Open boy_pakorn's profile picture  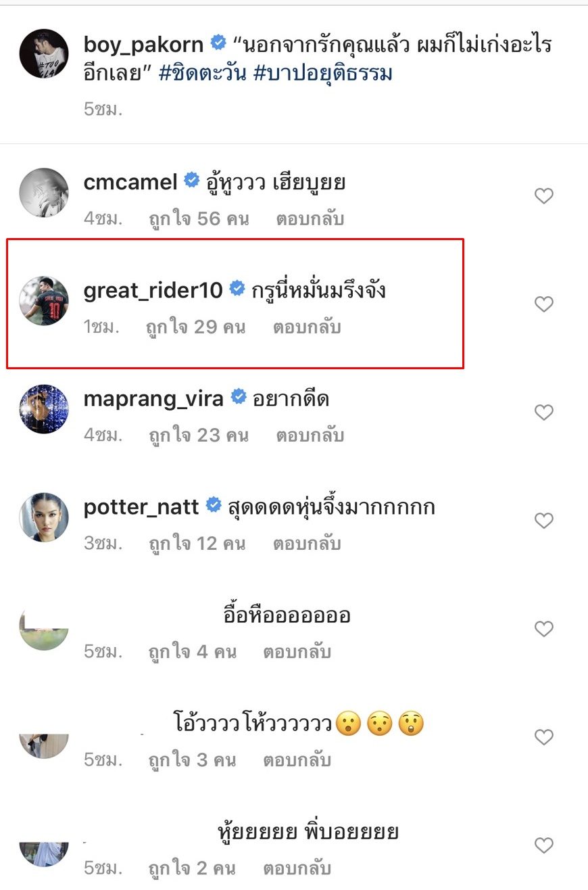pyautogui.click(x=44, y=53)
